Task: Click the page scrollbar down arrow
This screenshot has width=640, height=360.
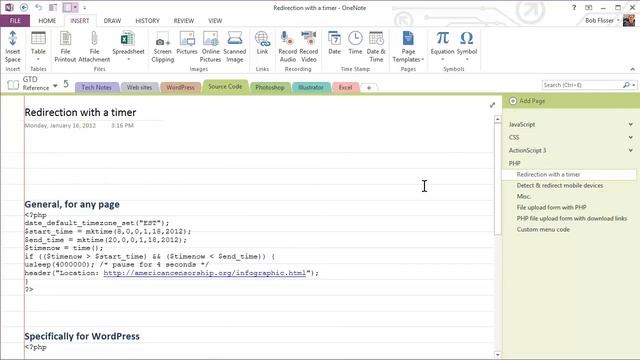Action: pyautogui.click(x=497, y=355)
